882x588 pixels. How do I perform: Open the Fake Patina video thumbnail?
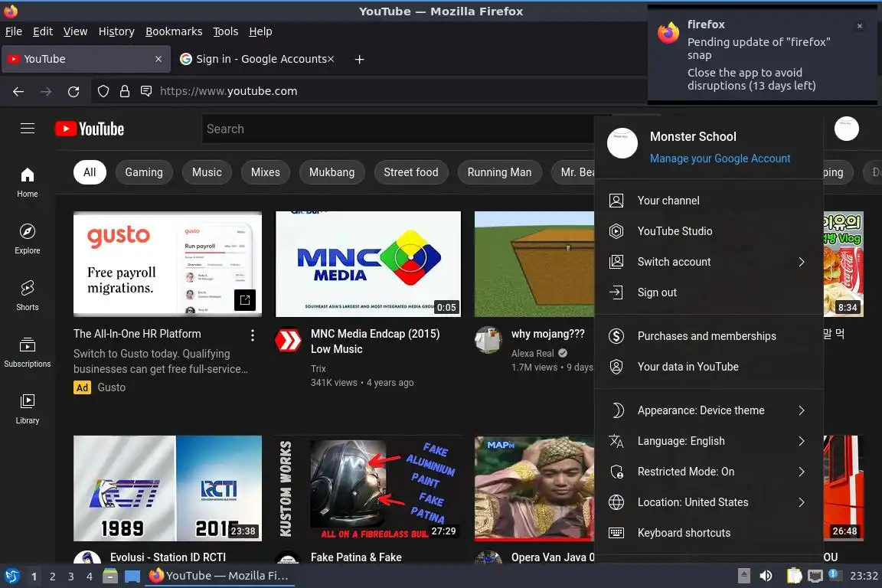[367, 488]
